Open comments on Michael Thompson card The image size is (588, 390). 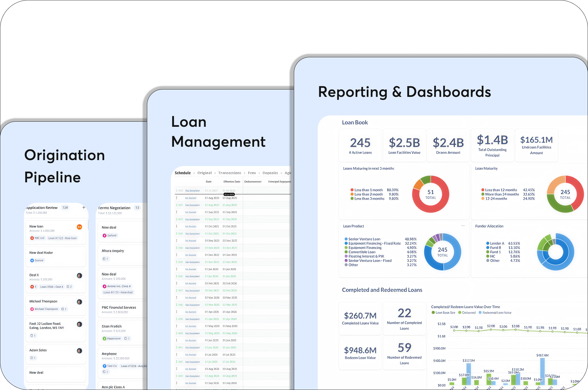coord(64,309)
